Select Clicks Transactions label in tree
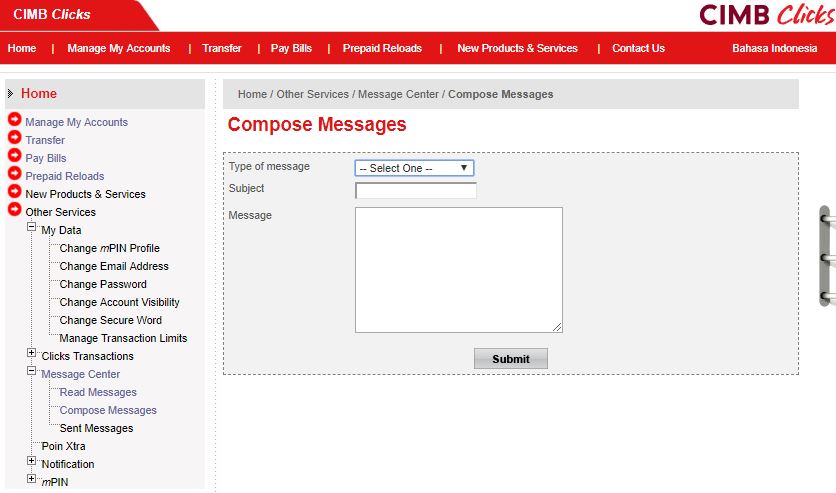 [x=87, y=356]
